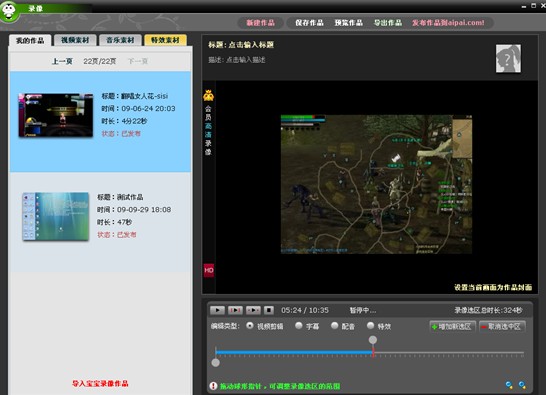Stop playback with the square stop button
This screenshot has width=546, height=395.
(x=268, y=310)
